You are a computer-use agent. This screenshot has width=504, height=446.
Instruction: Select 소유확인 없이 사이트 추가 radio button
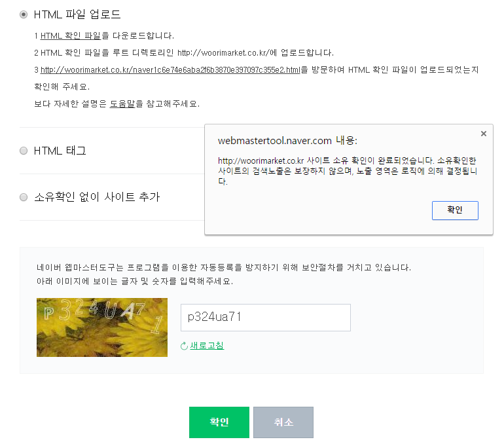tap(24, 196)
